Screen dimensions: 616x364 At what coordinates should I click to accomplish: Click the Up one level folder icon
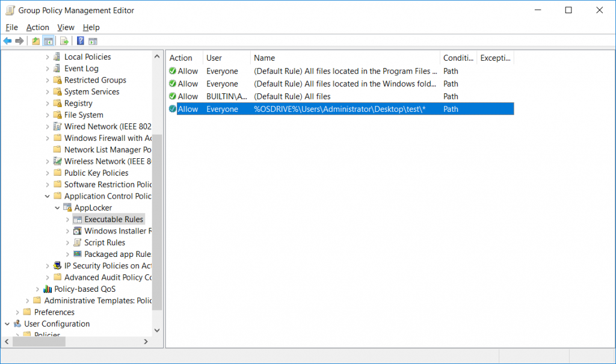35,40
